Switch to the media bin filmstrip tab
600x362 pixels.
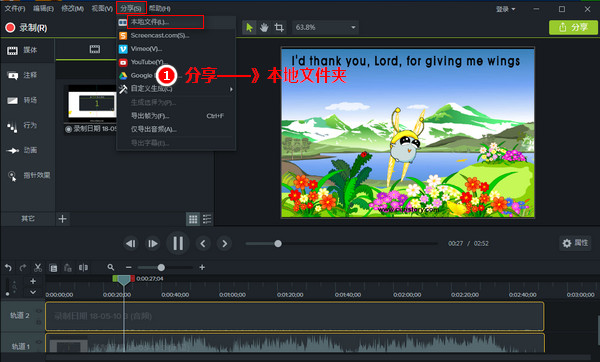pyautogui.click(x=95, y=49)
